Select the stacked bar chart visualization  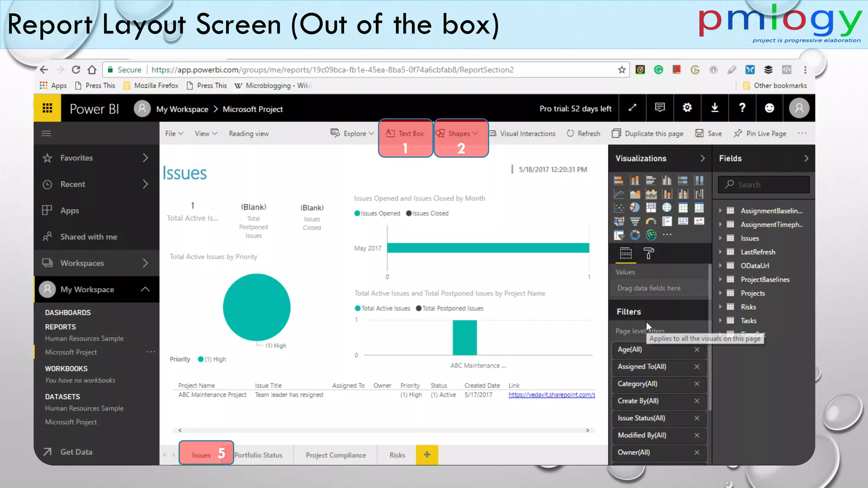click(619, 180)
